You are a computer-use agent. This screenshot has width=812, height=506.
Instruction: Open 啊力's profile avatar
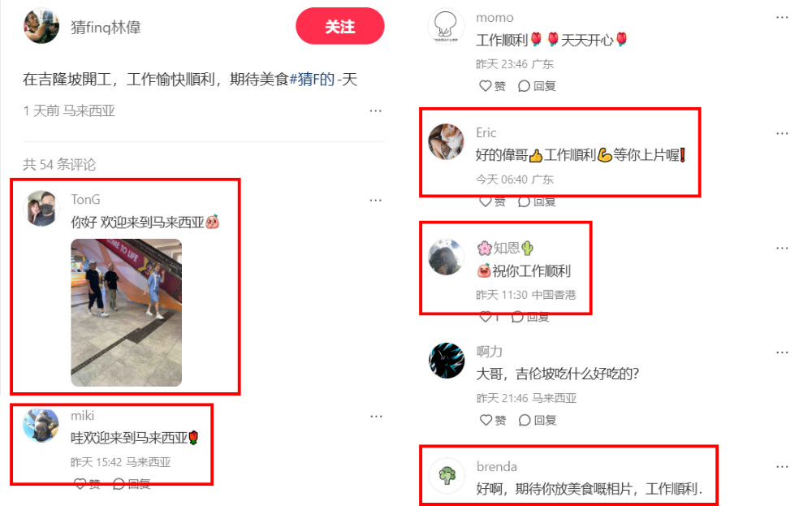447,361
